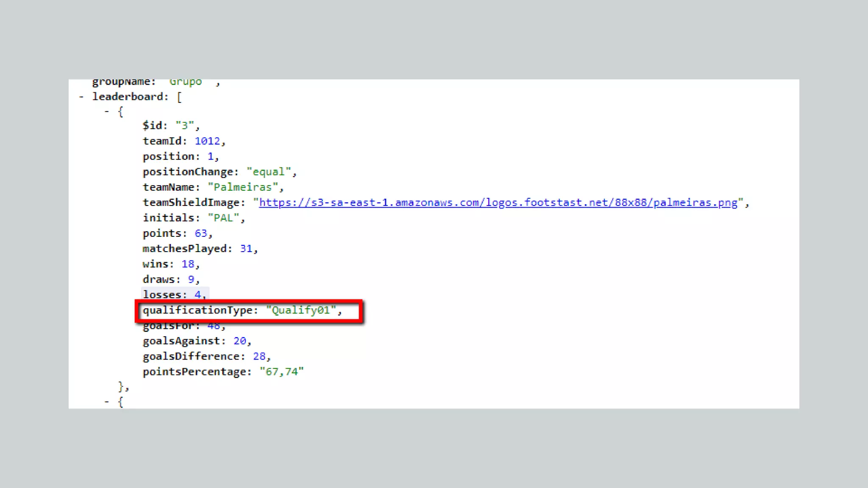
Task: Click the matchesPlayed value 31
Action: tap(246, 249)
